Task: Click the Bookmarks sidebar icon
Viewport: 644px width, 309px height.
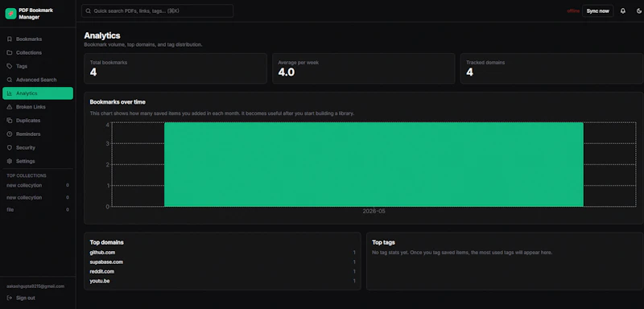Action: coord(10,39)
